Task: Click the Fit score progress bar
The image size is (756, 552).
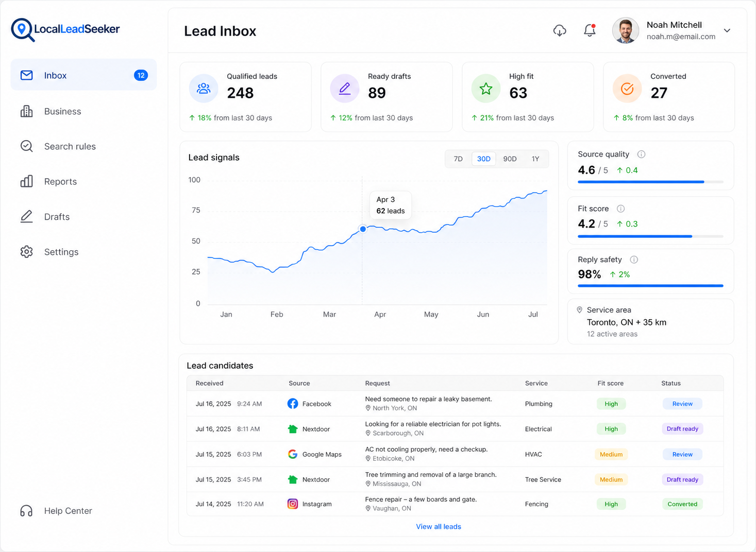Action: tap(650, 236)
